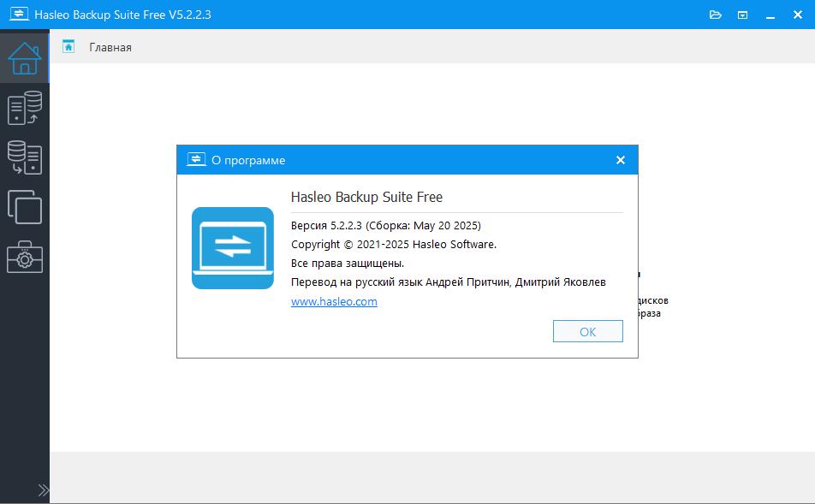
Task: Open the Clone section icon in sidebar
Action: pyautogui.click(x=25, y=207)
